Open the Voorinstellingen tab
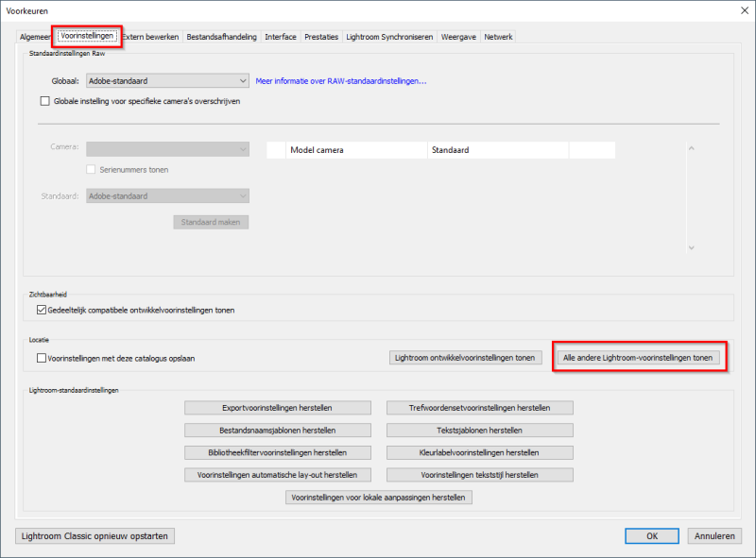Viewport: 756px width, 558px height. coord(87,36)
